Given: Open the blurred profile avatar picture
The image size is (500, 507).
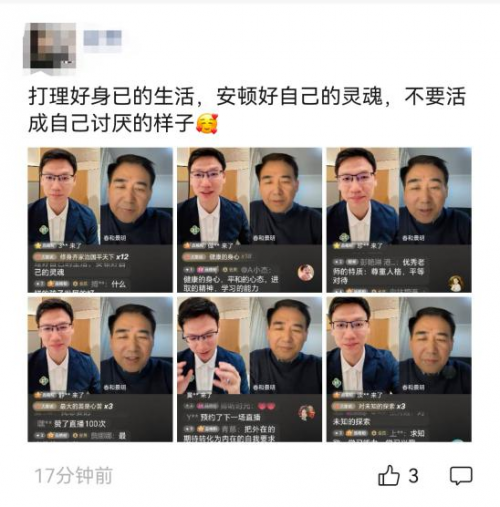Looking at the screenshot, I should (x=50, y=46).
